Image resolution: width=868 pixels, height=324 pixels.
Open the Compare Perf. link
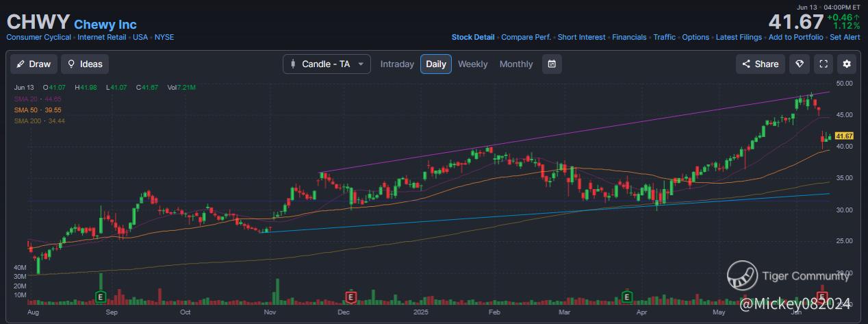[526, 37]
